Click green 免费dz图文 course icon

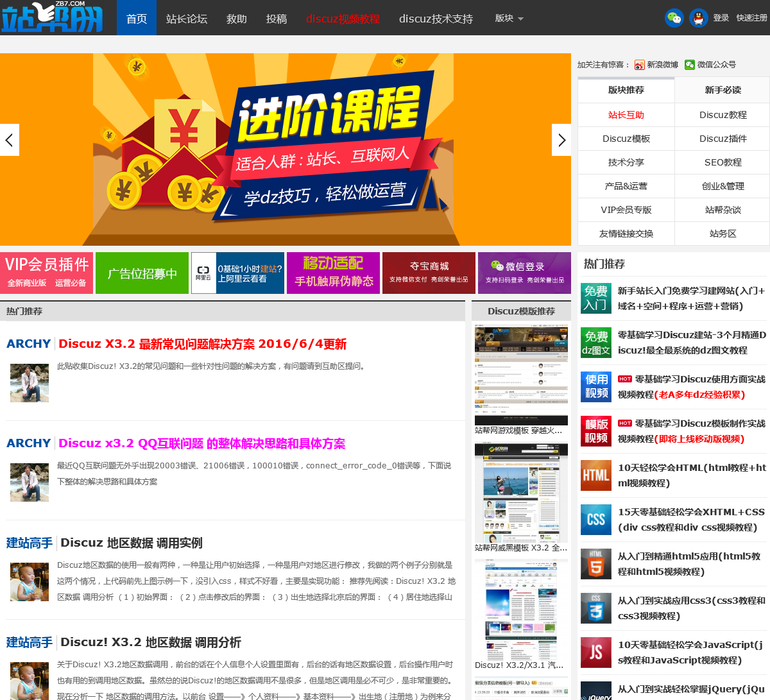(x=595, y=343)
